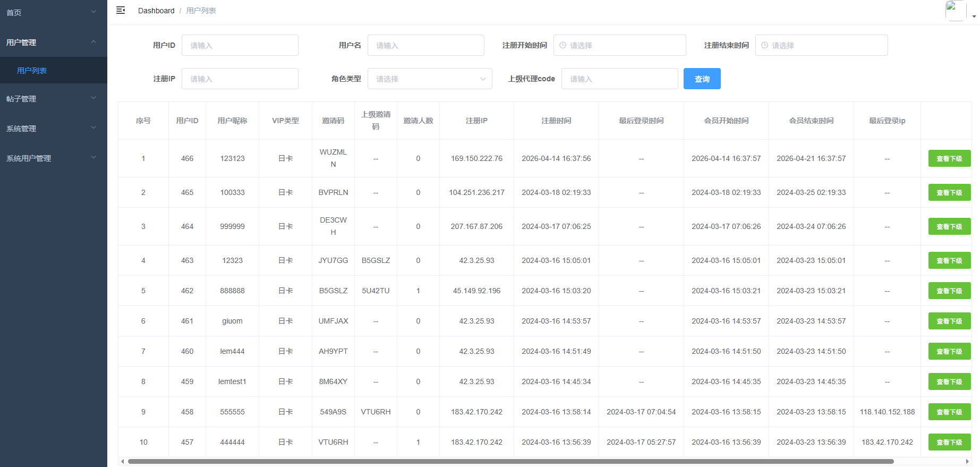The height and width of the screenshot is (467, 980).
Task: Select 用户列表 in the sidebar
Action: [32, 71]
